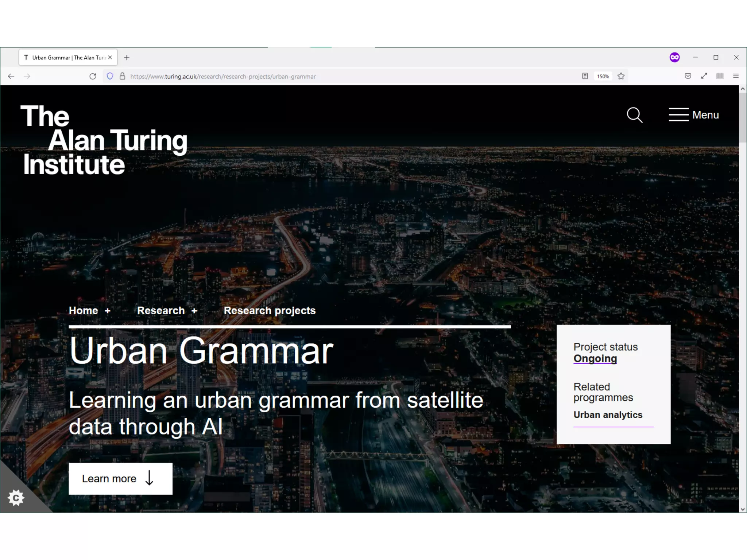Image resolution: width=747 pixels, height=560 pixels.
Task: Click the tracking protection shield icon
Action: (110, 76)
